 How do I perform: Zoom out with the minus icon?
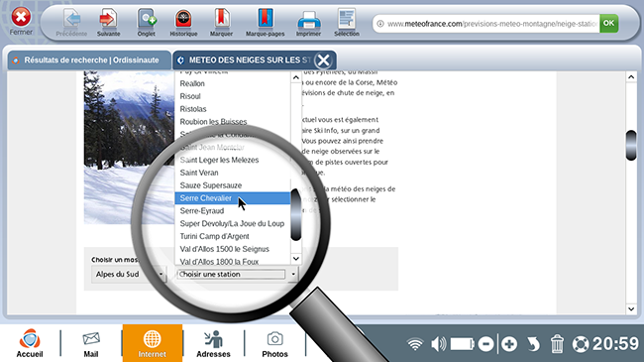click(x=485, y=344)
